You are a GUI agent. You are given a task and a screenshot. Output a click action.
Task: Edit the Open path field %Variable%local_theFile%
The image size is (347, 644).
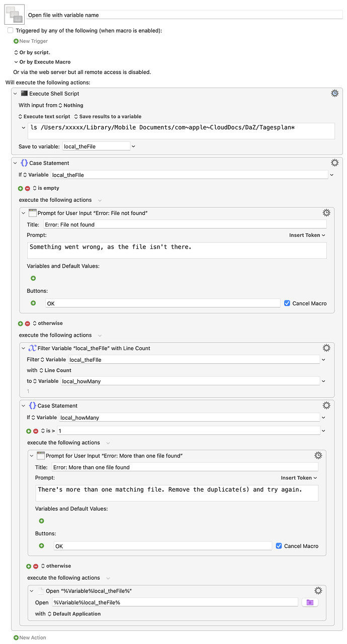(175, 602)
